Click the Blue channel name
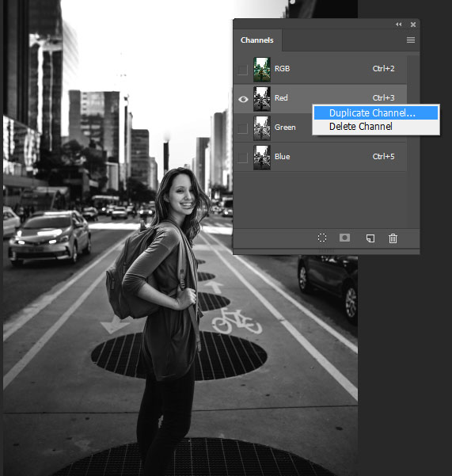This screenshot has height=476, width=452. (282, 157)
